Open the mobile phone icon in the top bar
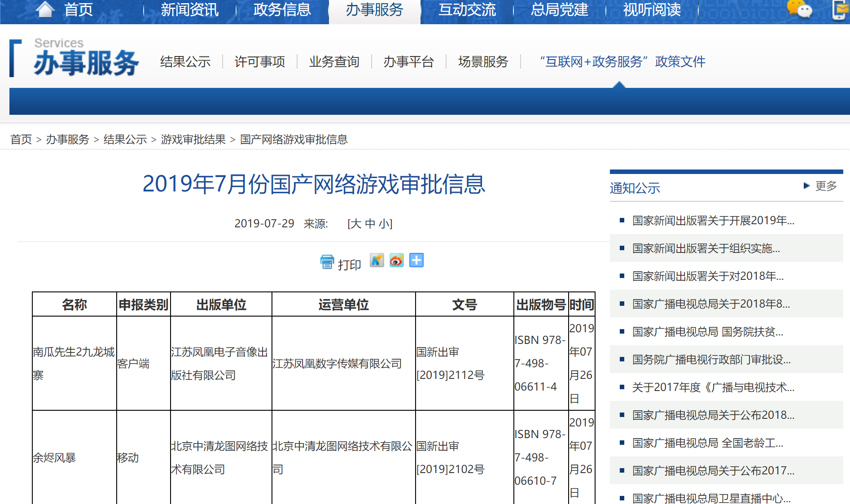The height and width of the screenshot is (504, 850). [x=840, y=9]
